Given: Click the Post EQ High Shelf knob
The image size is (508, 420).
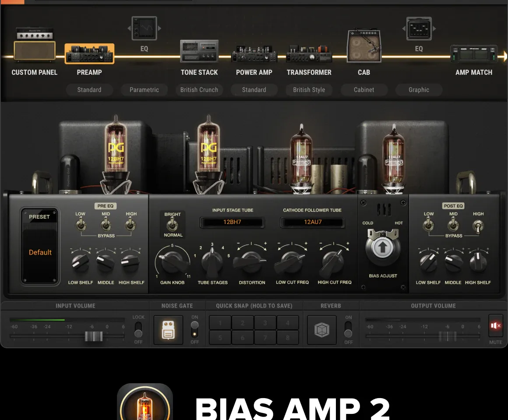Looking at the screenshot, I should 478,262.
